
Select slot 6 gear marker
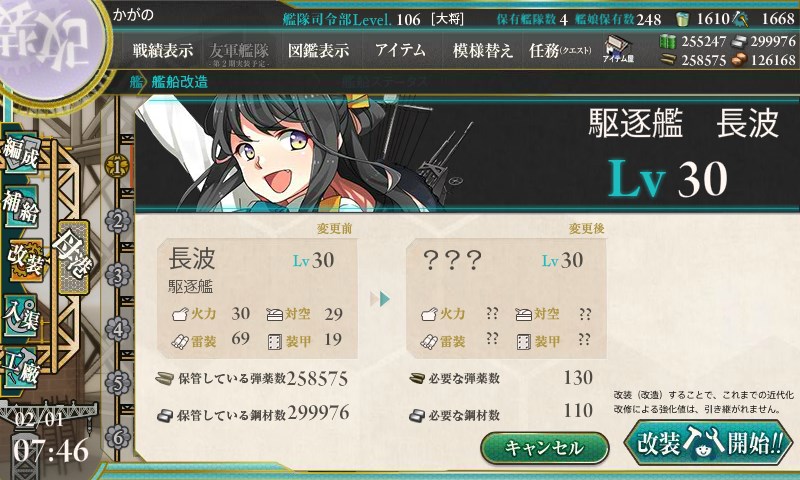117,438
